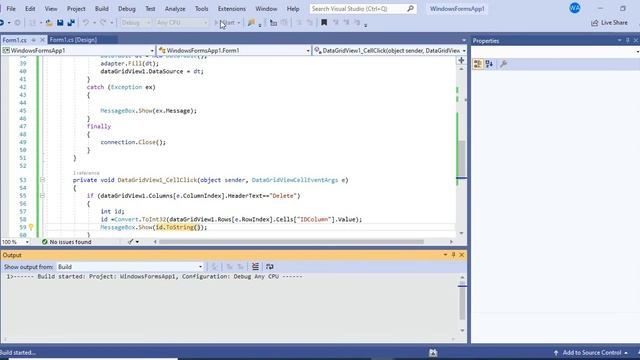
Task: Open the DataGridView1_CellClick member dropdown
Action: (390, 51)
